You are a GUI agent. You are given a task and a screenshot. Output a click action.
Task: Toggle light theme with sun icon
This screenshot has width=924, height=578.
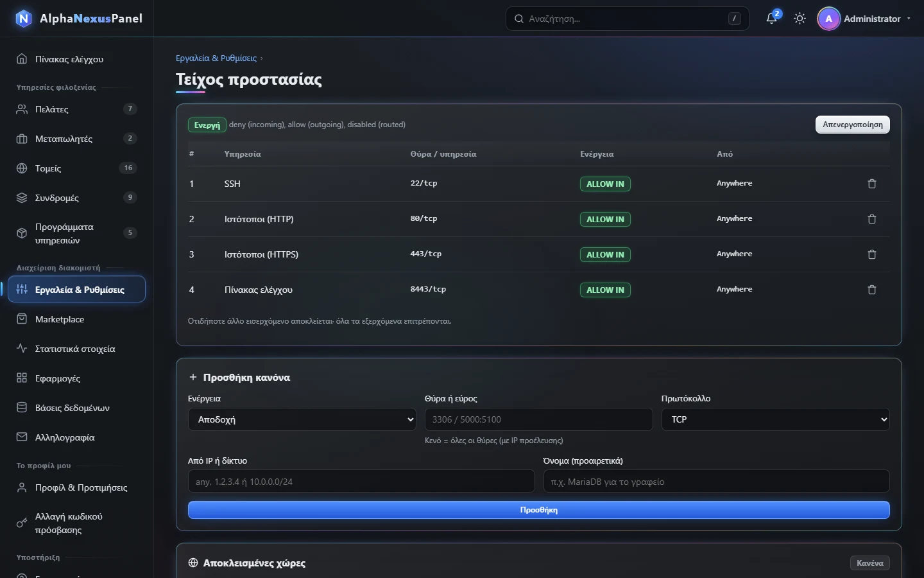coord(800,19)
